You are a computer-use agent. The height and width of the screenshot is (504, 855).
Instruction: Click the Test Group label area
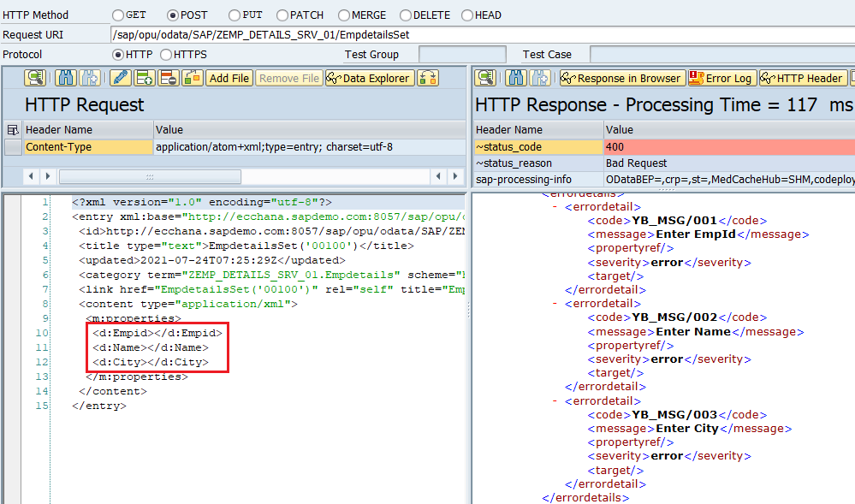[x=372, y=54]
